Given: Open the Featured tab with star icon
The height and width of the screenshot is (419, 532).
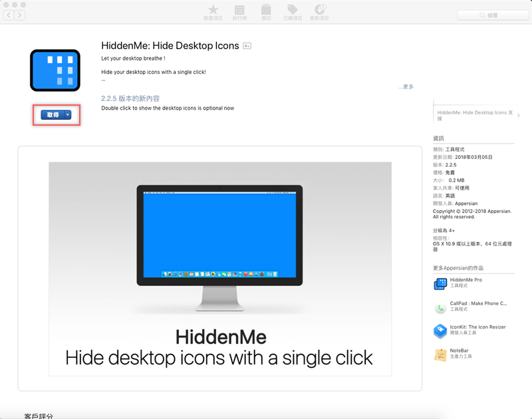Looking at the screenshot, I should [213, 13].
